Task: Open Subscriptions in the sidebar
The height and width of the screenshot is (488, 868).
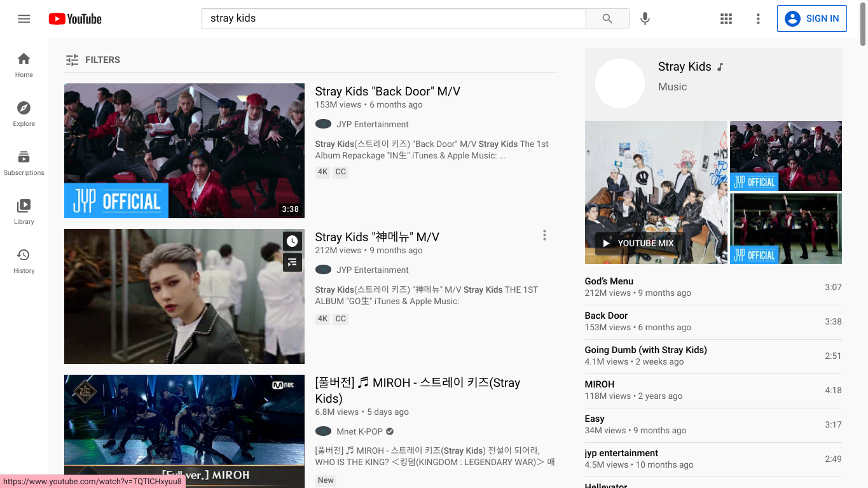Action: (24, 163)
